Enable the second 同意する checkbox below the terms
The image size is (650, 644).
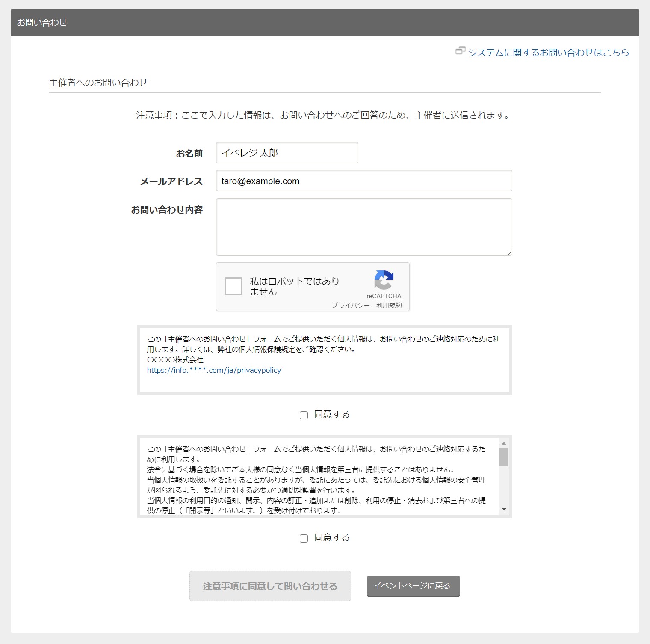(x=304, y=538)
